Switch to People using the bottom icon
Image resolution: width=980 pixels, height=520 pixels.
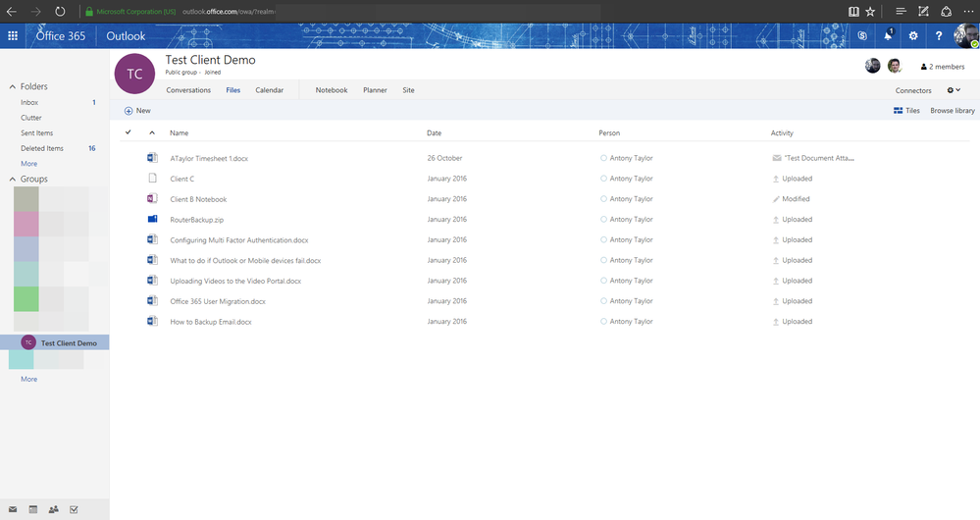[x=54, y=509]
